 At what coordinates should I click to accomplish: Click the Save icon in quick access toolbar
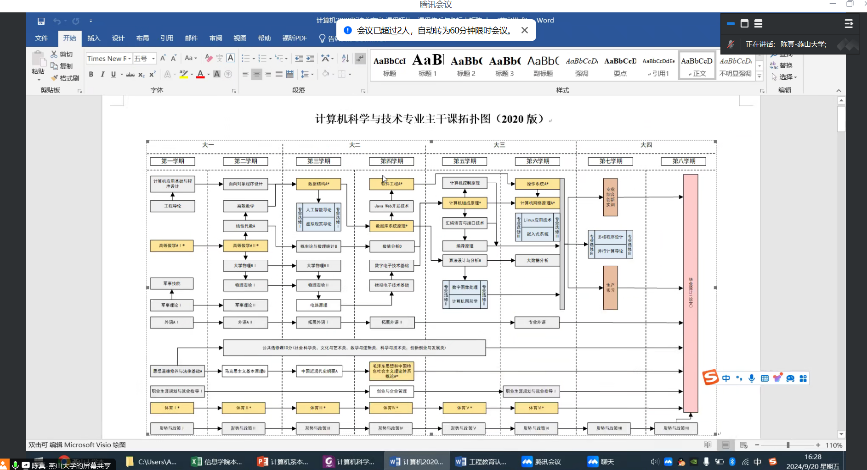[x=41, y=22]
